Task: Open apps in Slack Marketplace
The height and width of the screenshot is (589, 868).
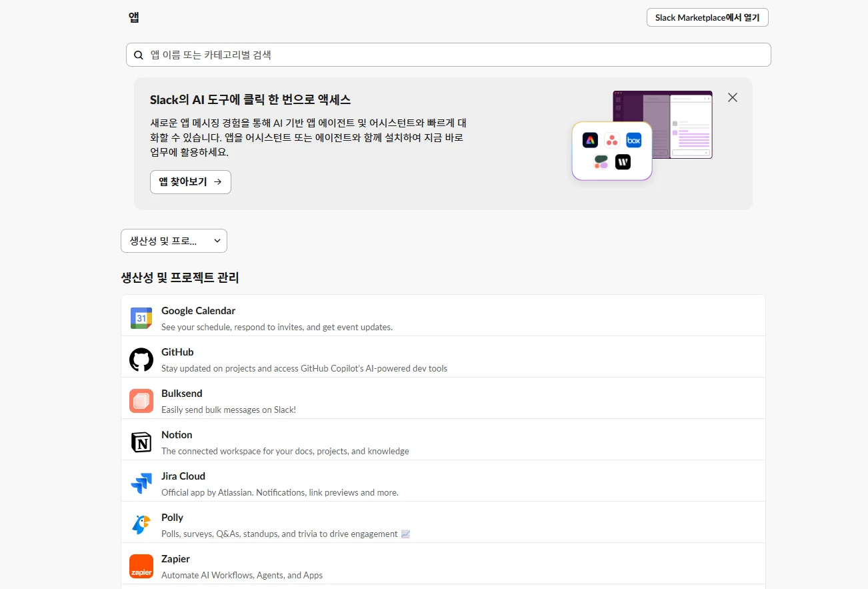Action: pyautogui.click(x=707, y=17)
